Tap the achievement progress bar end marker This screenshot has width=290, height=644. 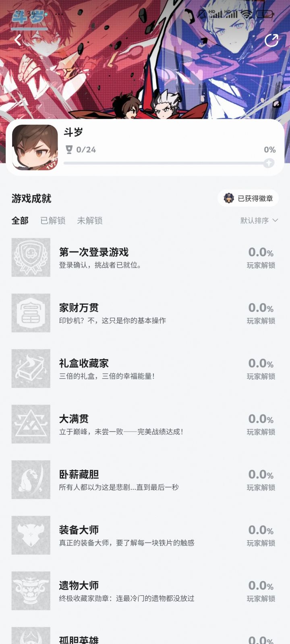(x=269, y=163)
